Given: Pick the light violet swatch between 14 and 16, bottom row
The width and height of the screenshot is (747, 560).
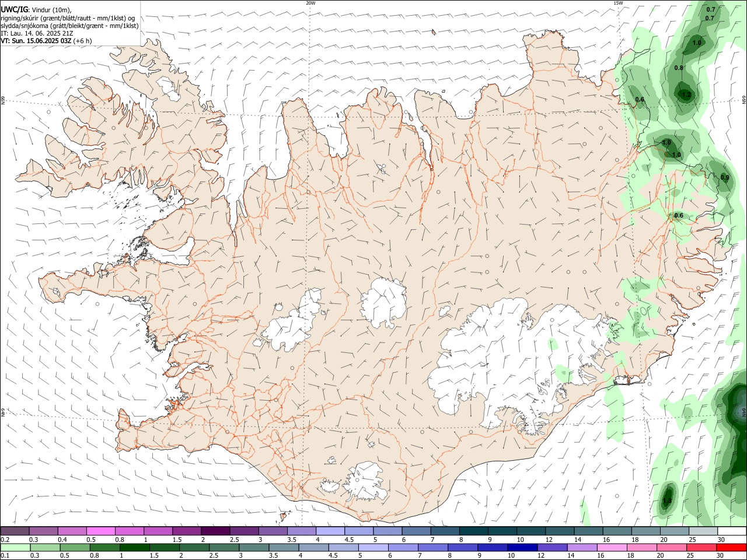Looking at the screenshot, I should (x=581, y=548).
